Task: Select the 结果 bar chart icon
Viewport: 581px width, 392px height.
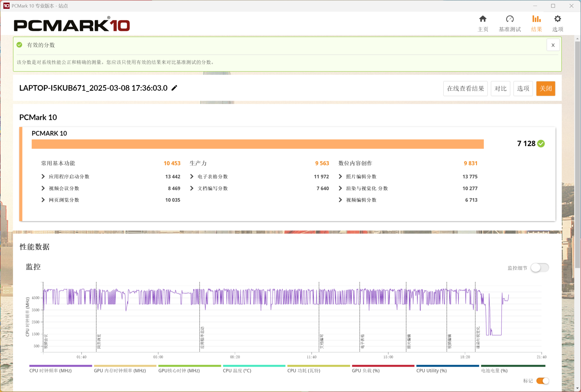Action: (536, 19)
